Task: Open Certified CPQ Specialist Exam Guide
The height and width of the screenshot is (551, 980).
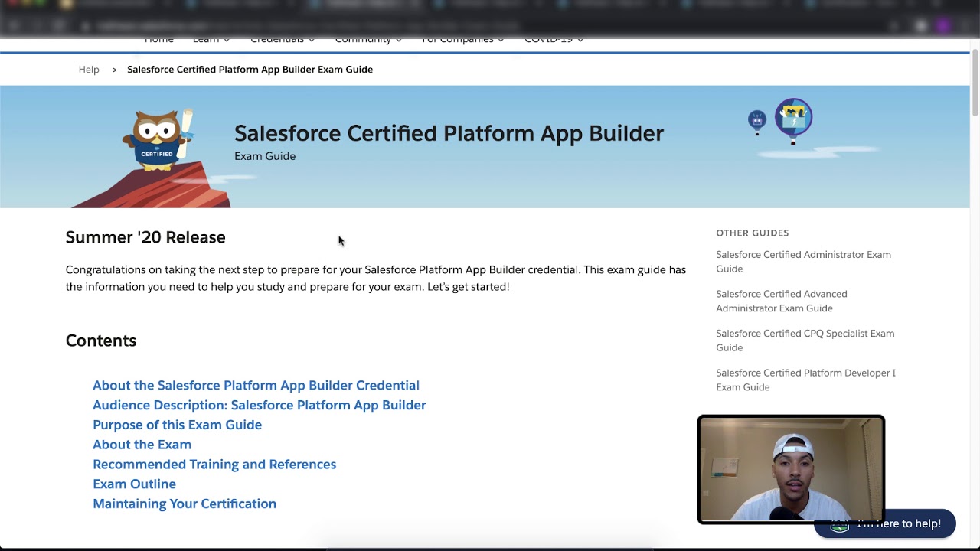Action: 805,341
